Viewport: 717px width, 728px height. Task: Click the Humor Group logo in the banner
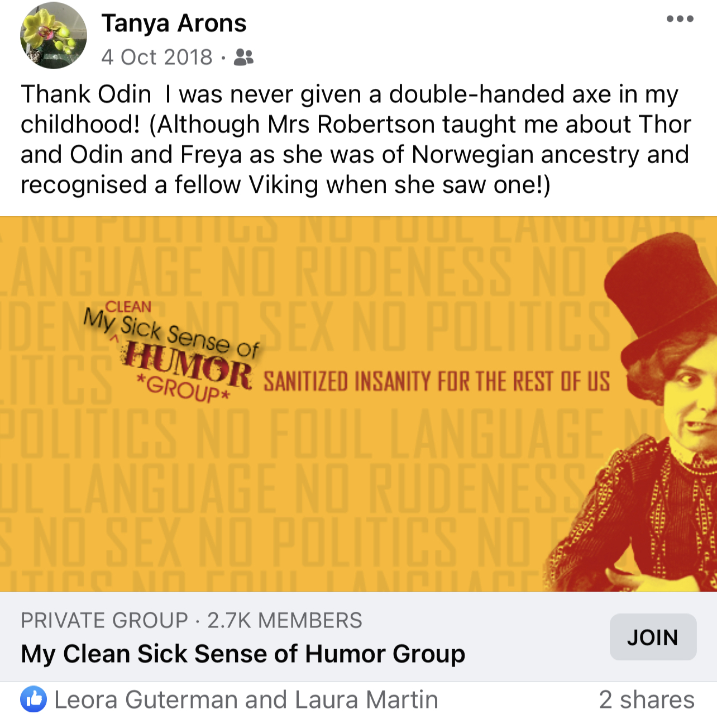(x=170, y=352)
